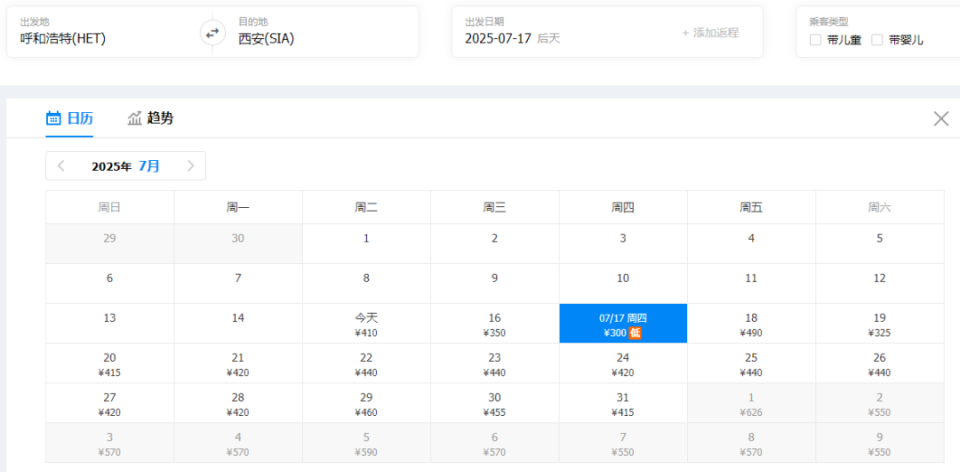This screenshot has width=960, height=472.
Task: Edit the 出发地 呼和浩特 field
Action: (110, 32)
